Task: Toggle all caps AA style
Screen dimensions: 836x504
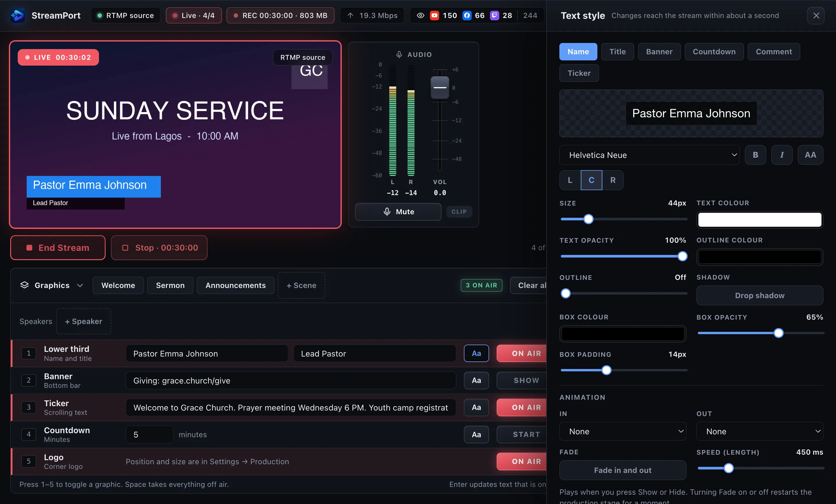Action: (810, 155)
